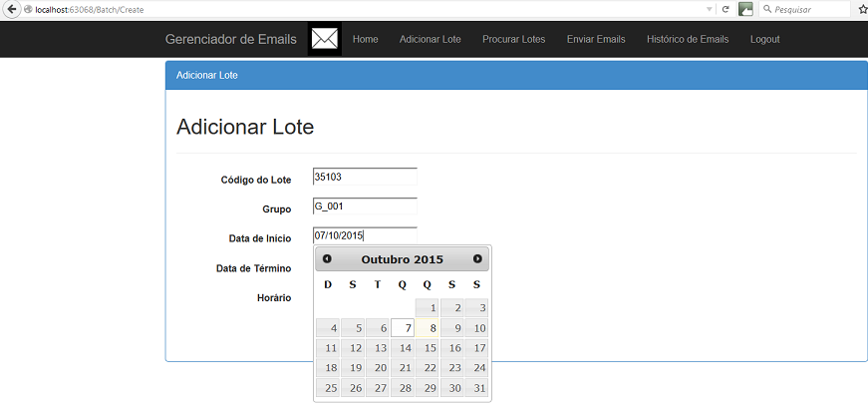This screenshot has height=411, width=868.
Task: Click the browser back arrow
Action: click(x=12, y=9)
